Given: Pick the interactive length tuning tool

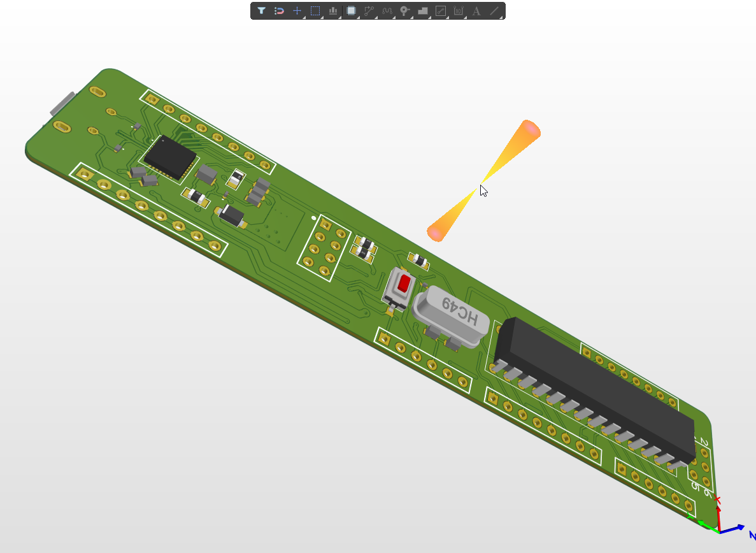Looking at the screenshot, I should 387,11.
